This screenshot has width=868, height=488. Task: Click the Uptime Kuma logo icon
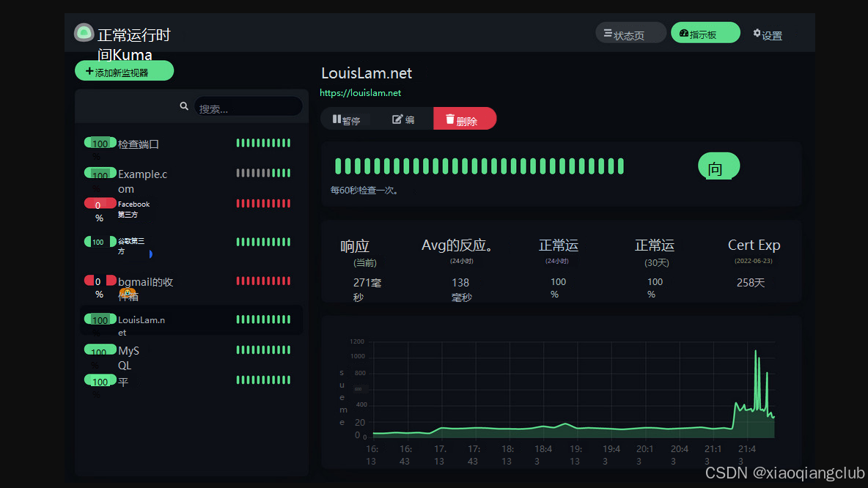tap(84, 33)
